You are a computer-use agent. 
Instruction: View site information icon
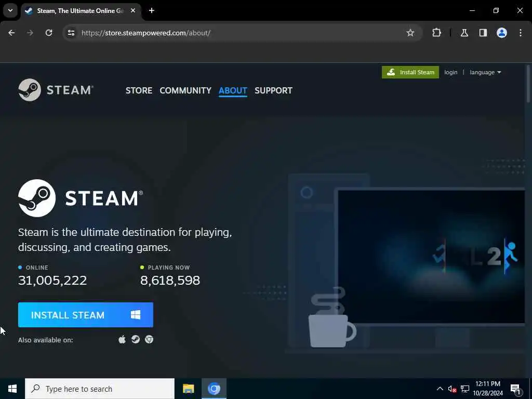tap(71, 33)
